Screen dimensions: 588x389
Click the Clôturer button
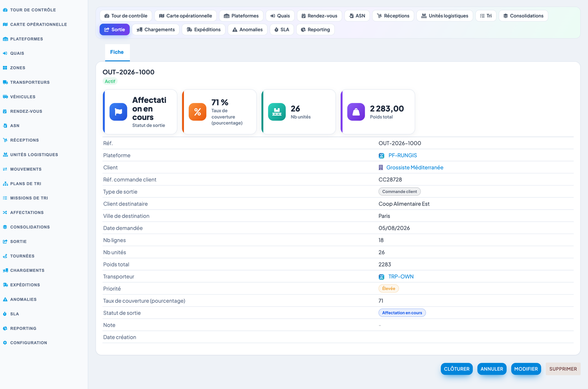click(457, 369)
